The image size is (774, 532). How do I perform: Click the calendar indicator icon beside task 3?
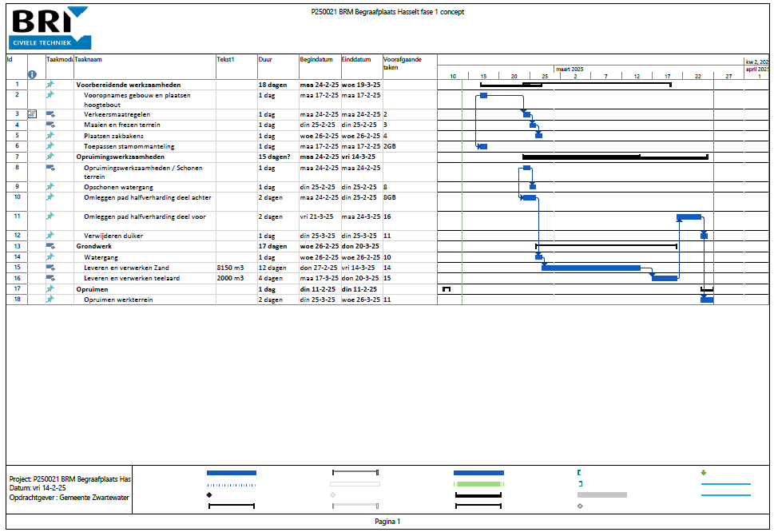click(x=30, y=114)
